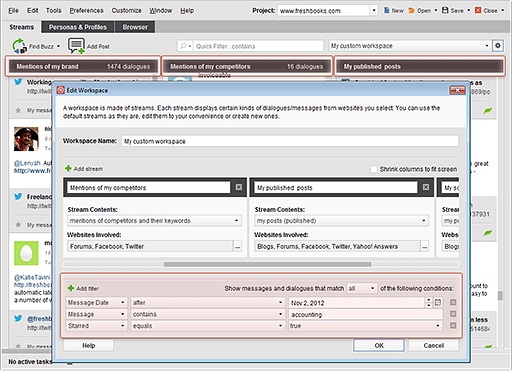Open the Starred field dropdown
Image resolution: width=512 pixels, height=372 pixels.
(122, 326)
